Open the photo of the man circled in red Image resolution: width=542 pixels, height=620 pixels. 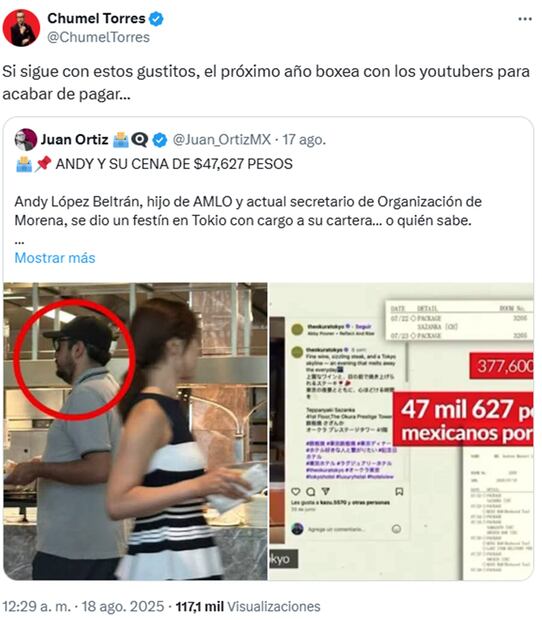tap(136, 431)
